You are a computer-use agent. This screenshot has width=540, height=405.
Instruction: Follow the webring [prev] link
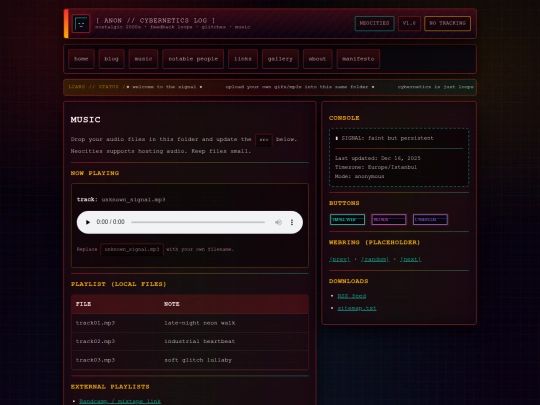pyautogui.click(x=340, y=259)
